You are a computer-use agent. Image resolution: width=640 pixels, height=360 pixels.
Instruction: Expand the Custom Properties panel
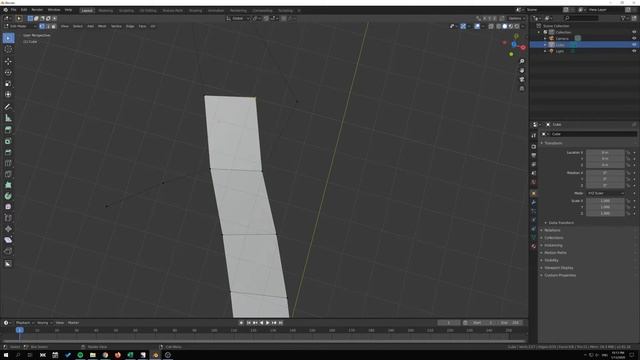[559, 275]
